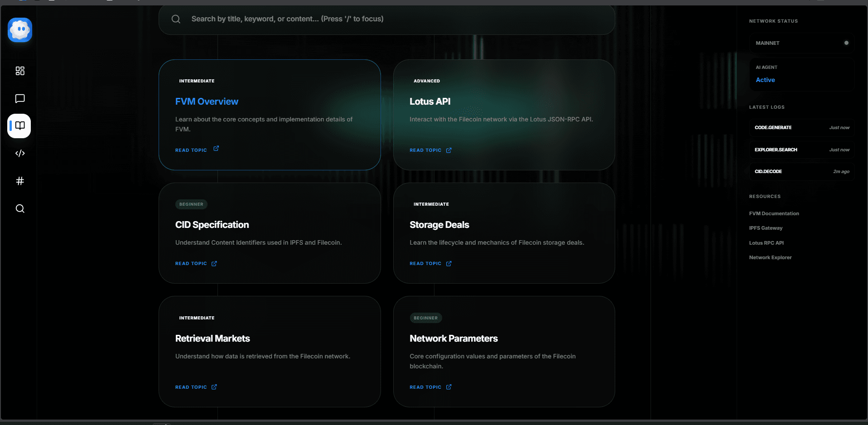868x425 pixels.
Task: Click the LATEST LOGS section heading
Action: click(x=767, y=107)
